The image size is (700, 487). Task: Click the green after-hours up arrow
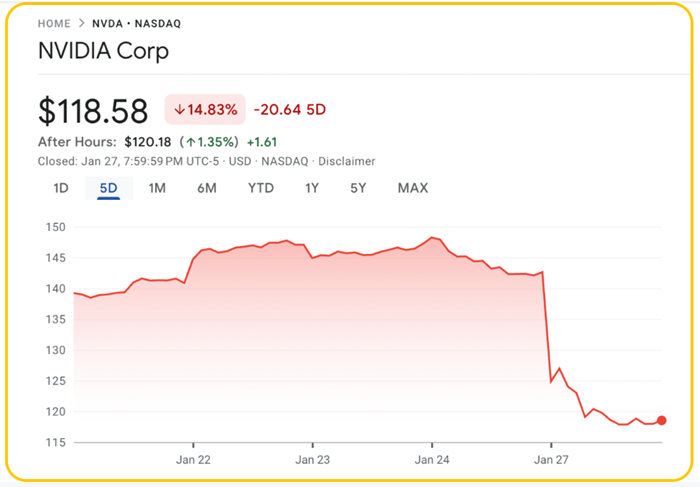(x=191, y=142)
